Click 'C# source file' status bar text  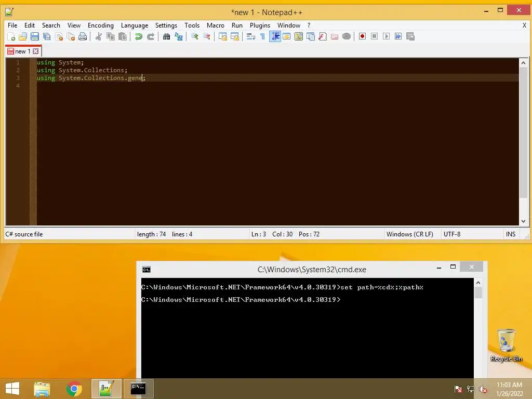[24, 234]
